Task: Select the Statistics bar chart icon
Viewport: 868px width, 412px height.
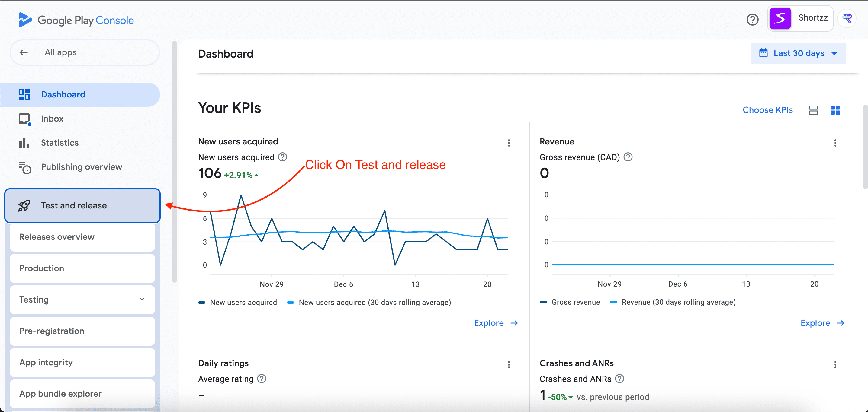Action: [x=24, y=143]
